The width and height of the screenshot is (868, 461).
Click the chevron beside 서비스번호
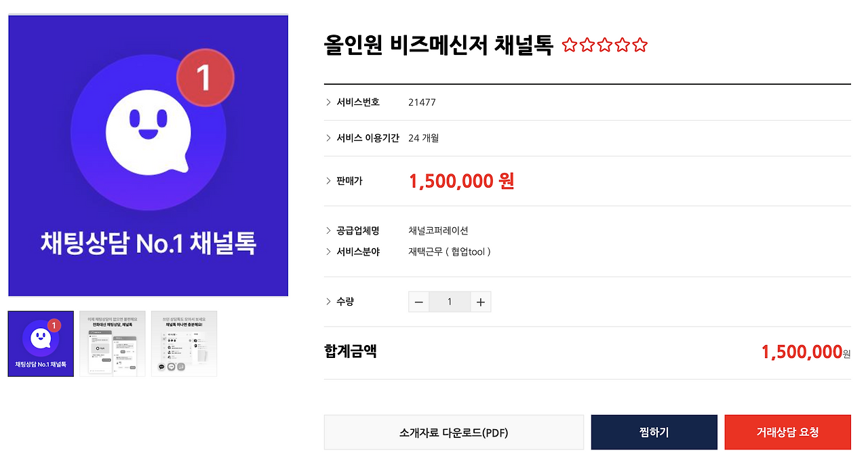point(329,102)
